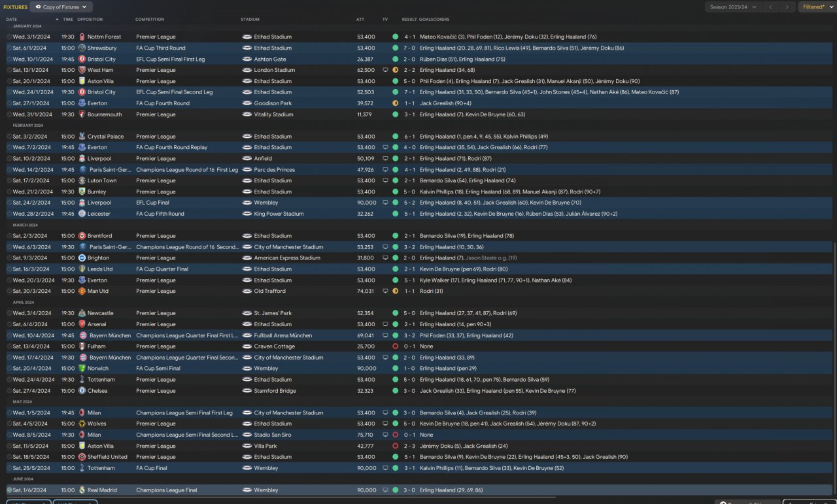The image size is (837, 504).
Task: Tick the selector for Luton Town fixture
Action: 9,180
